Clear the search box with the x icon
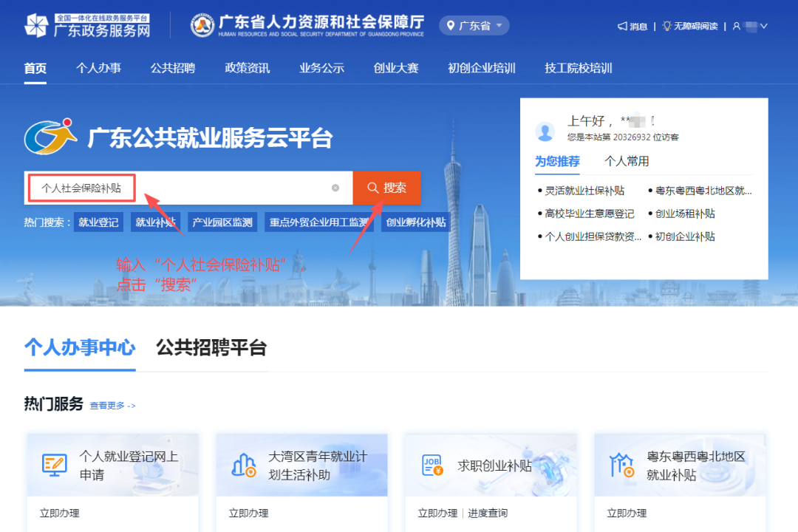Screen dimensions: 798x532 tap(335, 188)
